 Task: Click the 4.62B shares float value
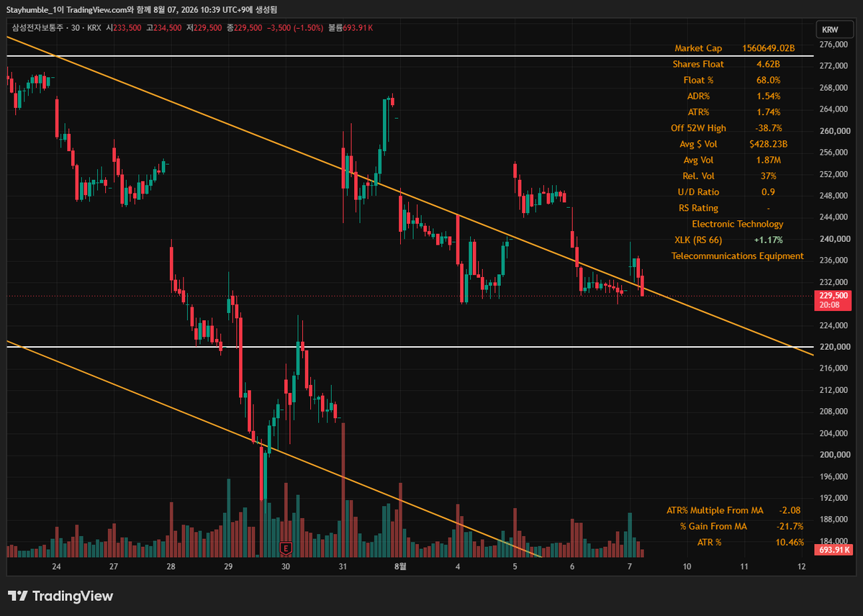768,64
